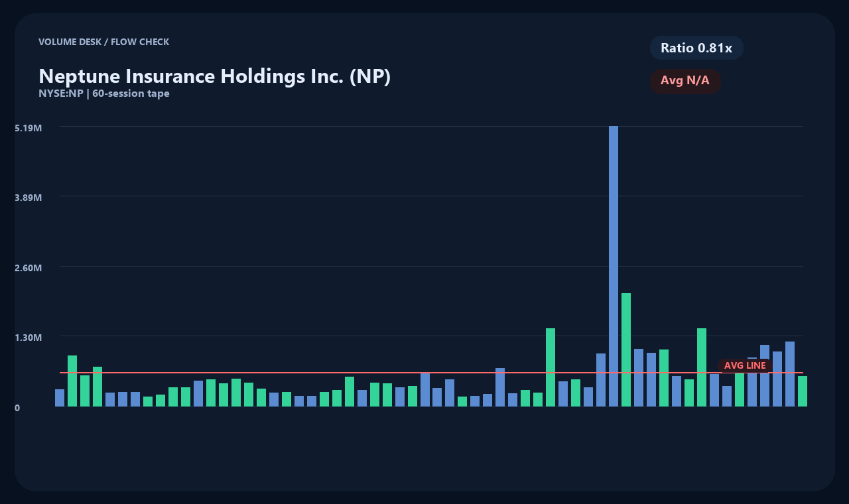The image size is (849, 504).
Task: Select the Avg N/A badge
Action: tap(685, 81)
